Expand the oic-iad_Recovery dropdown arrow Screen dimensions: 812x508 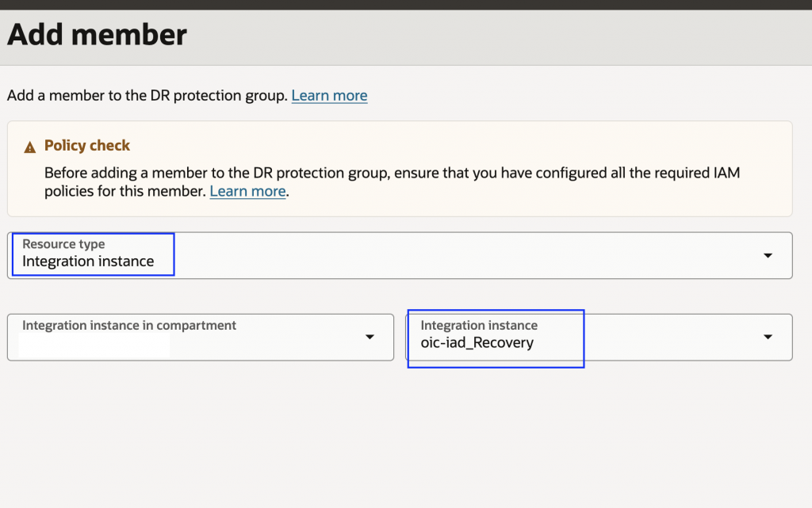[x=767, y=337]
